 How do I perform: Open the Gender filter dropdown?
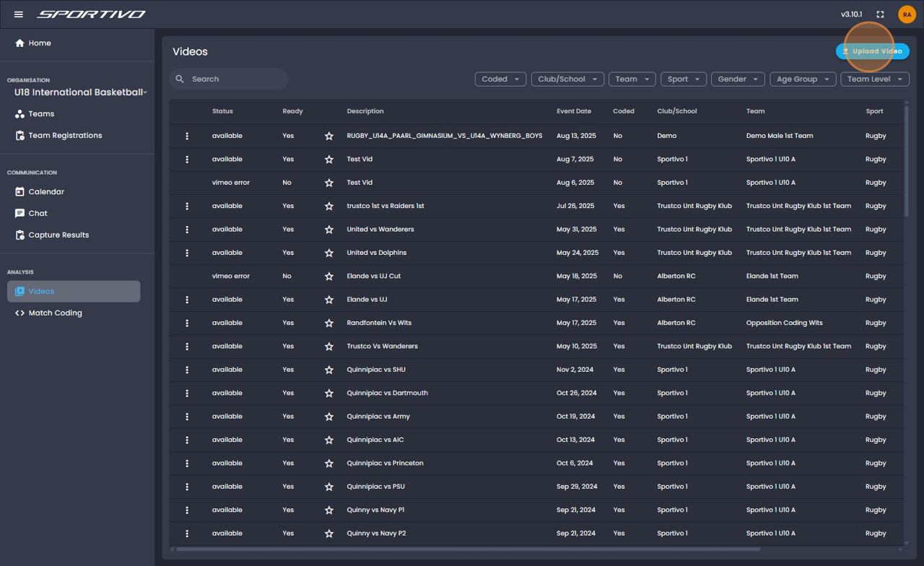pyautogui.click(x=737, y=79)
